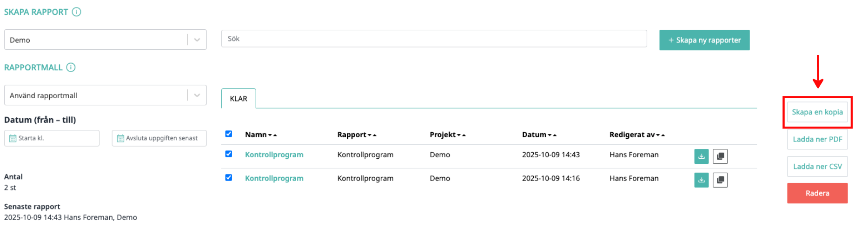868x249 pixels.
Task: Click the info icon beside SKAPA RAPPORT
Action: click(77, 12)
